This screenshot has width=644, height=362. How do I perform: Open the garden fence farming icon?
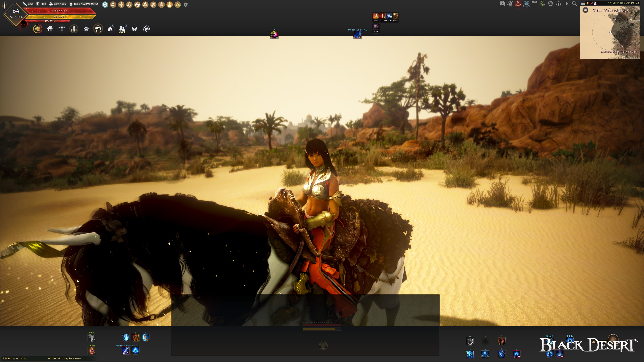[x=74, y=29]
